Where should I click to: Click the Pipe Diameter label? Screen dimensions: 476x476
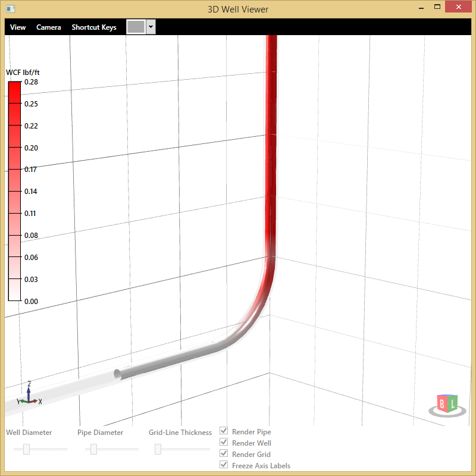click(x=100, y=433)
